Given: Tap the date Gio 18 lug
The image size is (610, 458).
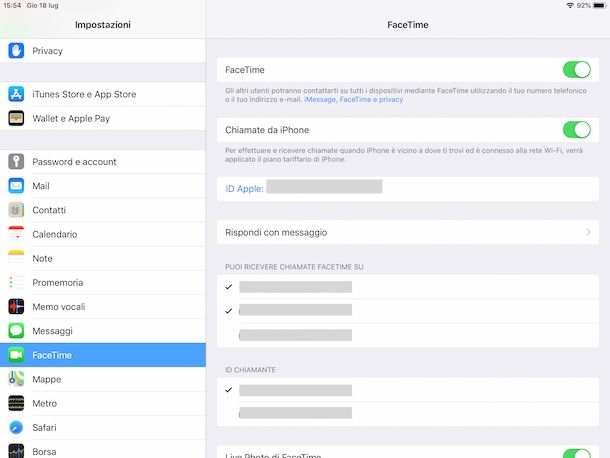Looking at the screenshot, I should (x=42, y=5).
